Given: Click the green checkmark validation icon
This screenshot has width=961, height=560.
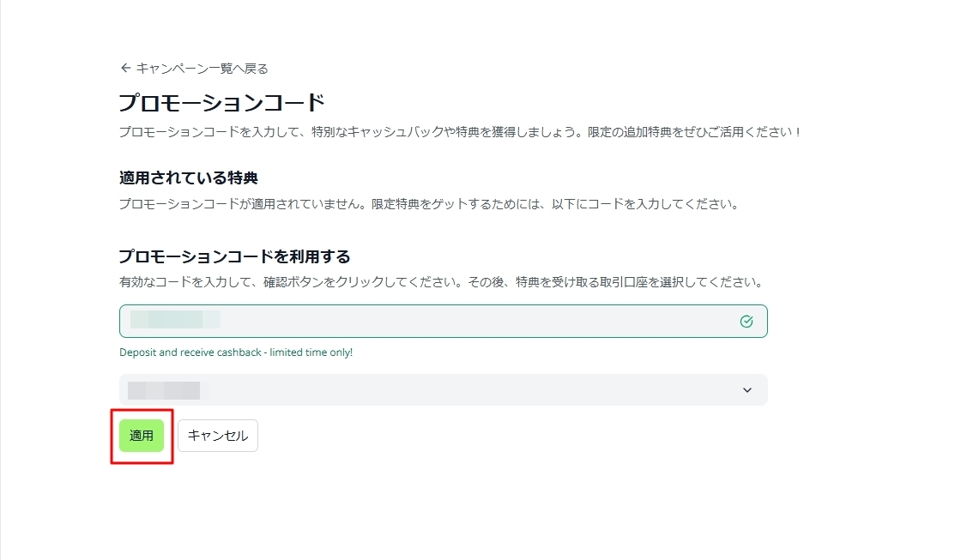Looking at the screenshot, I should pyautogui.click(x=746, y=321).
